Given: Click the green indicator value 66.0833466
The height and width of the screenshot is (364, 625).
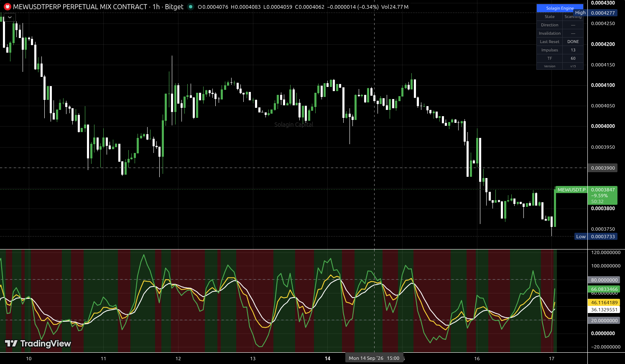Looking at the screenshot, I should click(604, 289).
